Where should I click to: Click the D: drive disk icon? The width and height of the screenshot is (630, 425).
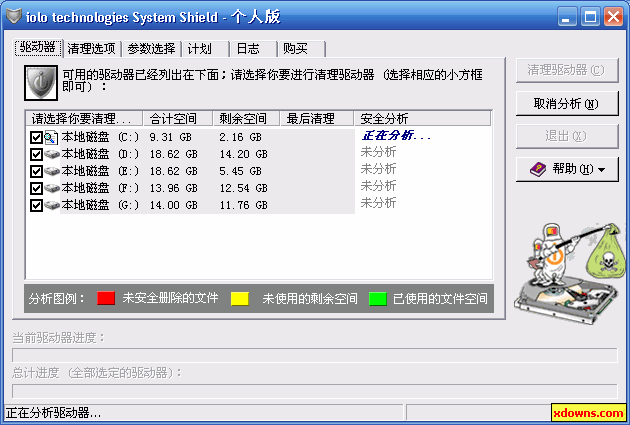(52, 154)
